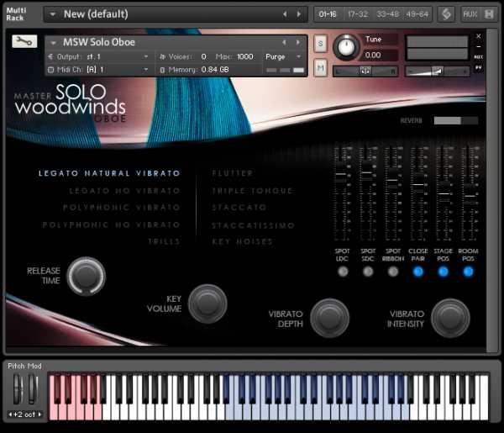Switch to the 33-48 rack page
Viewport: 504px width, 433px height.
tap(387, 14)
